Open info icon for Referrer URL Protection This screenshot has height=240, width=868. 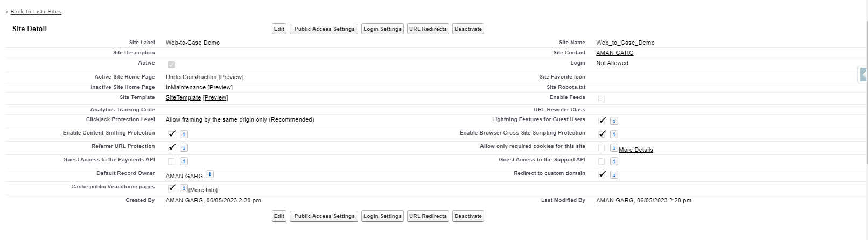point(184,148)
